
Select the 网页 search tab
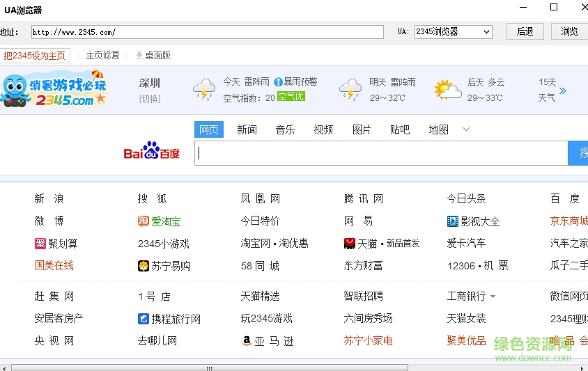209,129
